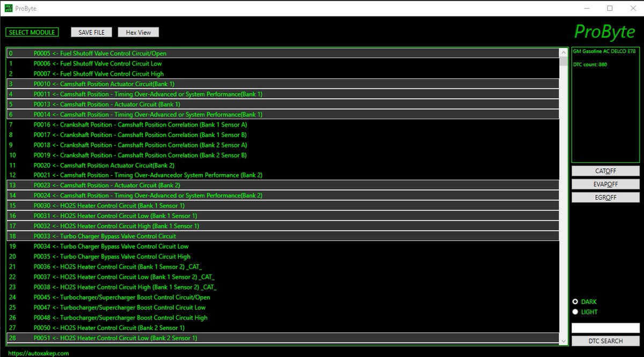Select row P0024 Camshaft Timing (Bank 2)
This screenshot has height=357, width=644.
point(283,196)
